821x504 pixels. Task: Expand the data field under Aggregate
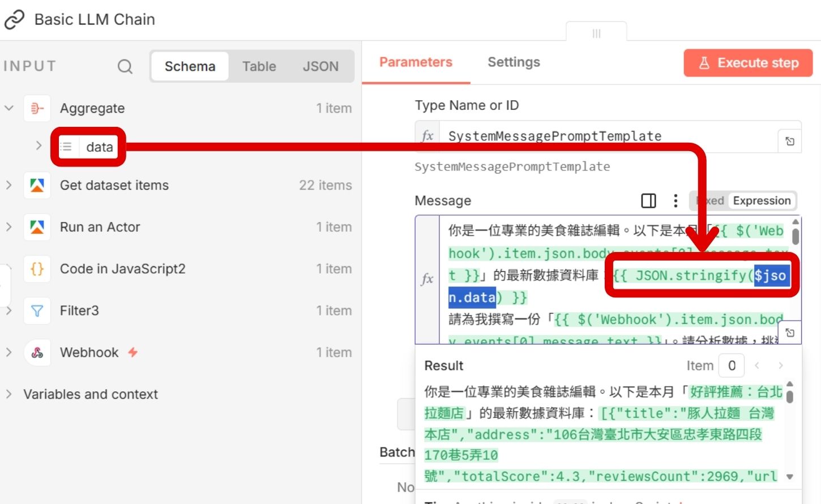click(x=40, y=146)
